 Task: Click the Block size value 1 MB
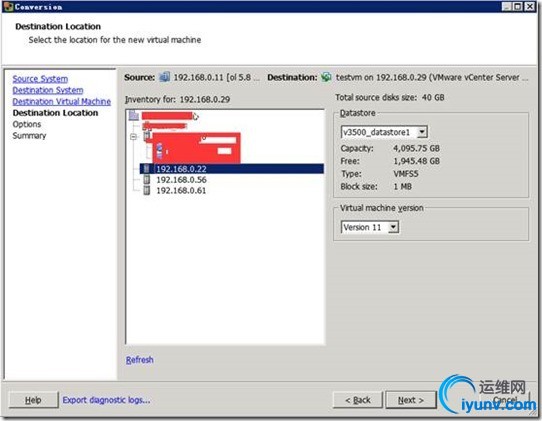[403, 187]
